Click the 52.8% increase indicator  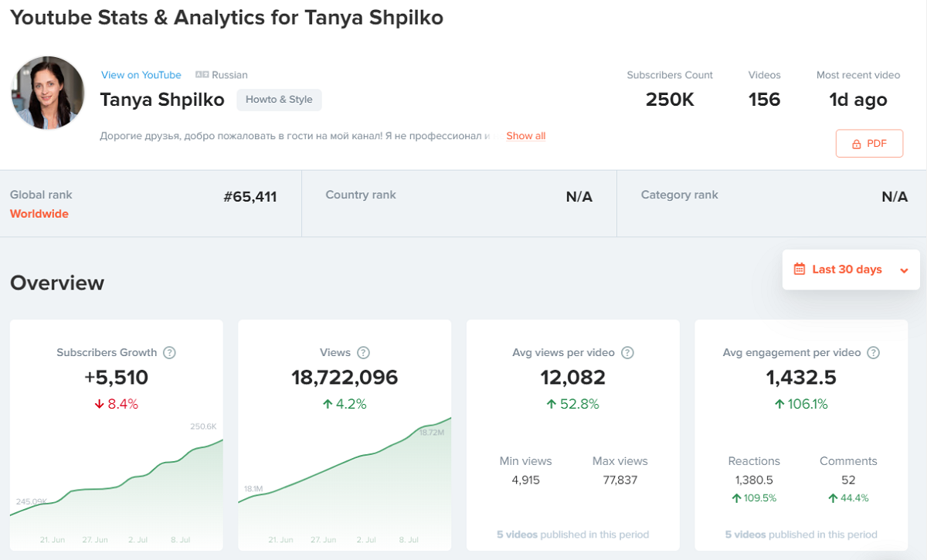click(x=573, y=404)
